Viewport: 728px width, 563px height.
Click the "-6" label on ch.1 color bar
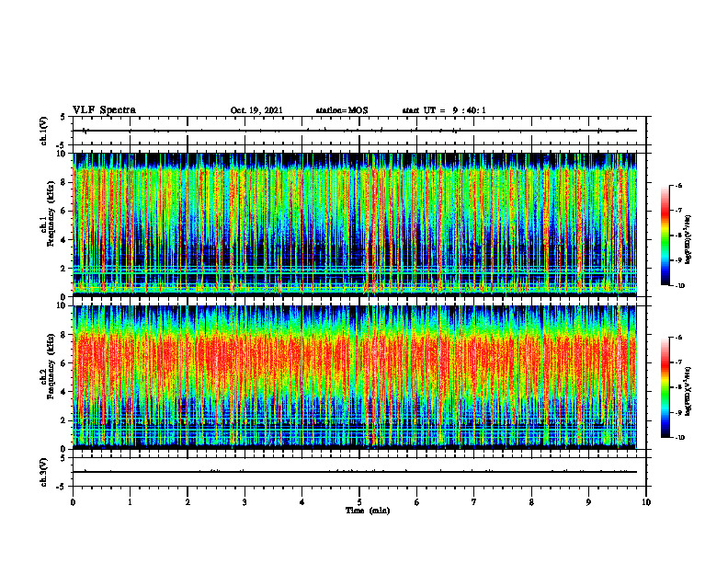[678, 185]
